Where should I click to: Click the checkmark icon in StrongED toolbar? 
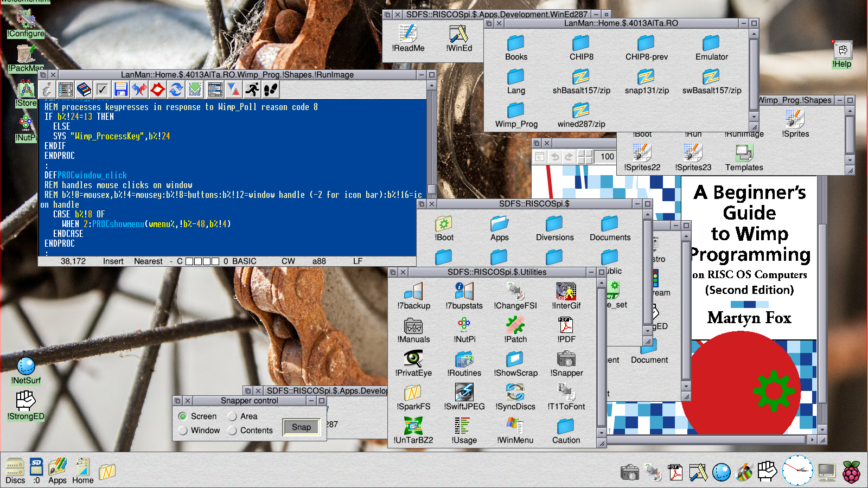103,89
